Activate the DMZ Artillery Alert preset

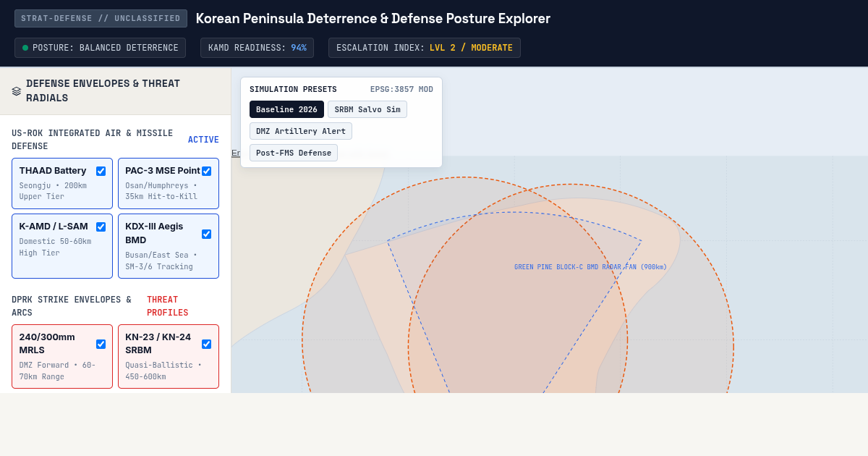click(x=301, y=131)
